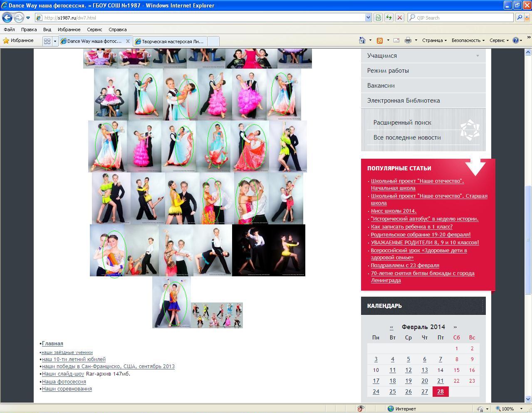Open the recent pages dropdown arrow

coord(28,18)
